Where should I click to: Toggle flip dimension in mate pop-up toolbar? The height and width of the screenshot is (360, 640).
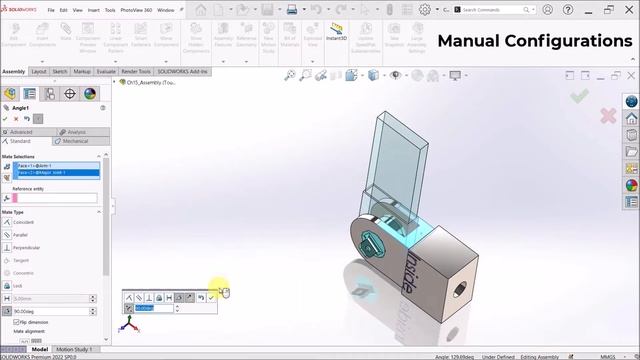(129, 308)
